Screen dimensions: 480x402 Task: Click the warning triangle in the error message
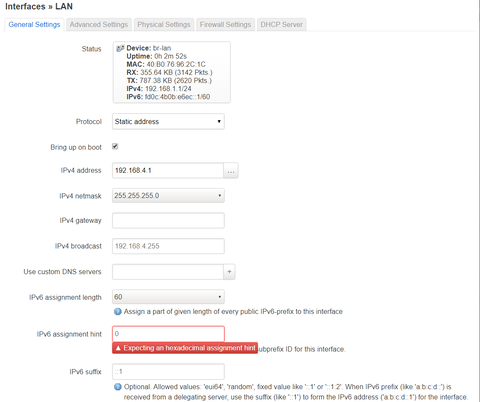tap(118, 348)
